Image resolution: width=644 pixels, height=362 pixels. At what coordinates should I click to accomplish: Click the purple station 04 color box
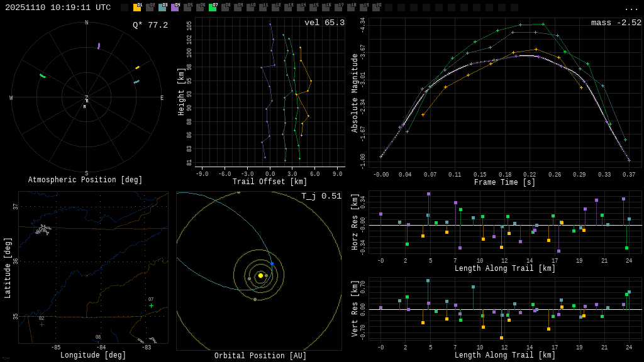tap(175, 8)
